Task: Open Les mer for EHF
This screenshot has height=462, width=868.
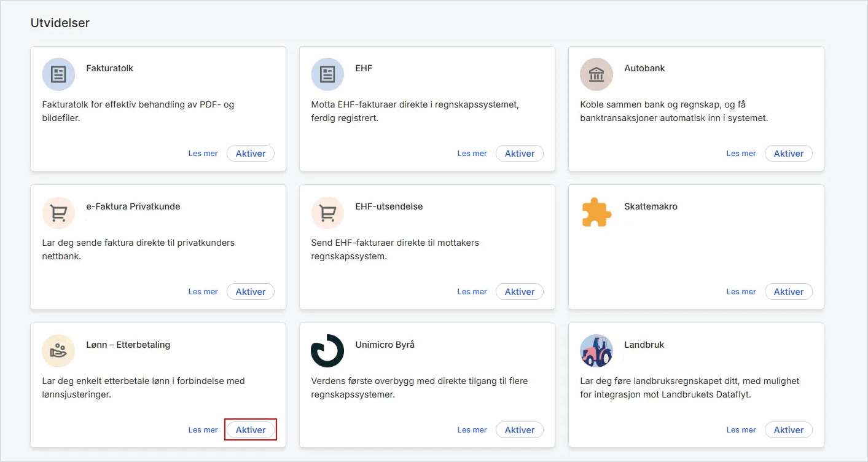Action: click(x=472, y=154)
